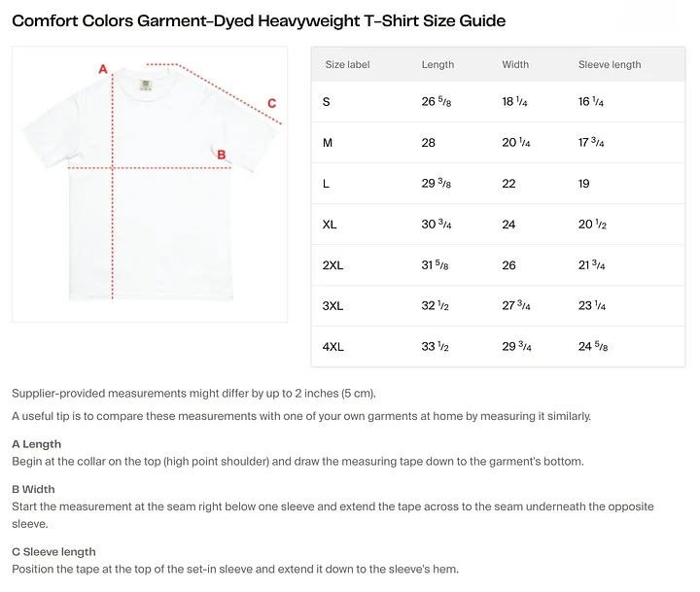Select the Sleeve length column header
Viewport: 700px width, 592px height.
pos(610,65)
